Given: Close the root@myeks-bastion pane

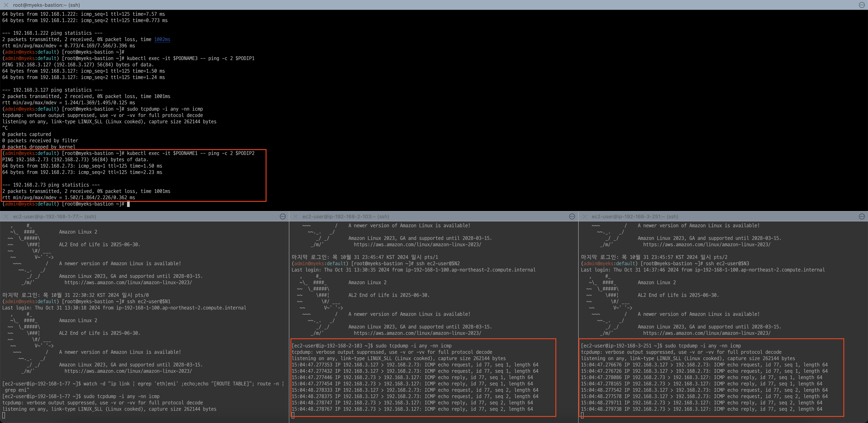Looking at the screenshot, I should tap(6, 5).
